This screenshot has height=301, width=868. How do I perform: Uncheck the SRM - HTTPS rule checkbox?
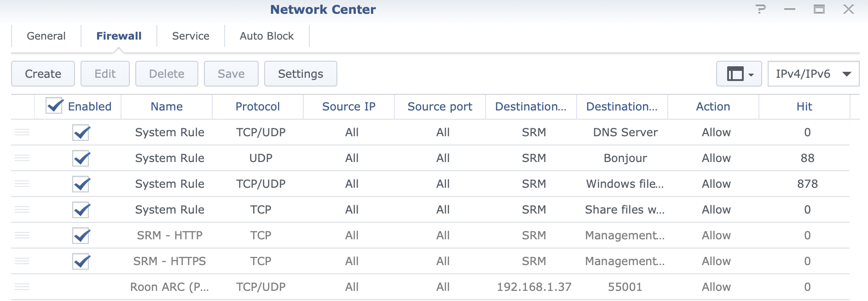coord(81,262)
